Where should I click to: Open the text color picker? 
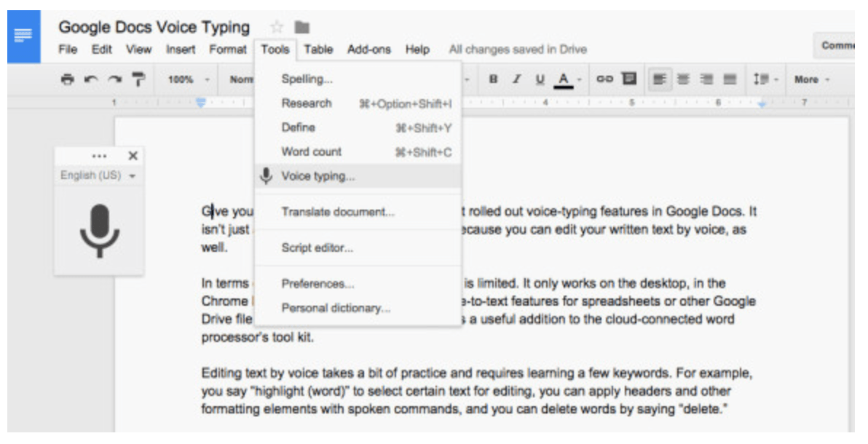(x=567, y=80)
